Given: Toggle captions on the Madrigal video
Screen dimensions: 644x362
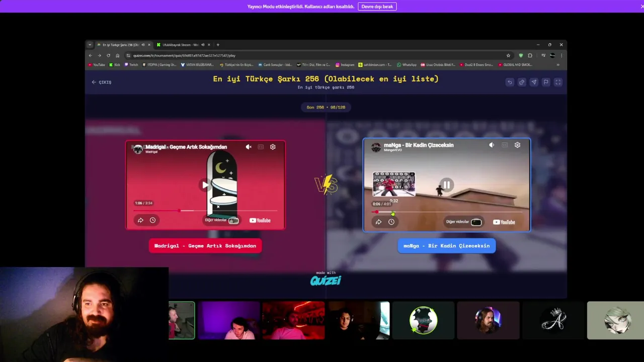Looking at the screenshot, I should coord(261,147).
